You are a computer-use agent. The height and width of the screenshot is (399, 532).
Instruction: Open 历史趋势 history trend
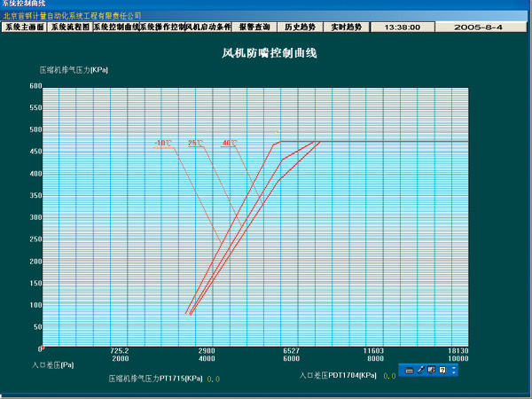pyautogui.click(x=300, y=27)
